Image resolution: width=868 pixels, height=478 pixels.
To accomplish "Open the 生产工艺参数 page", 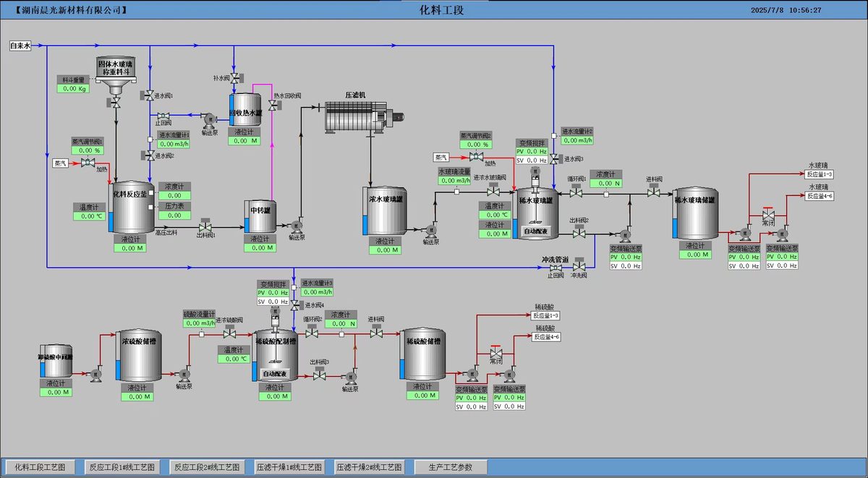I will pos(451,467).
